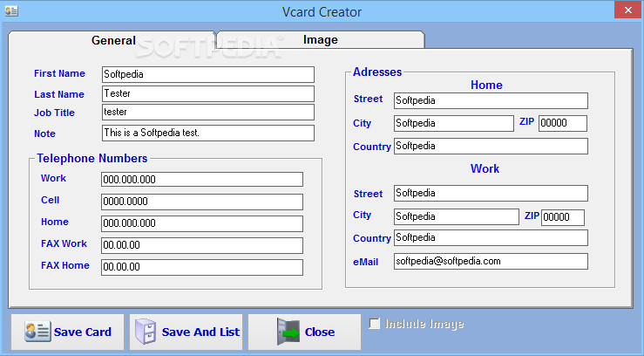Click the Home address Street field
Image resolution: width=644 pixels, height=356 pixels.
[x=491, y=100]
